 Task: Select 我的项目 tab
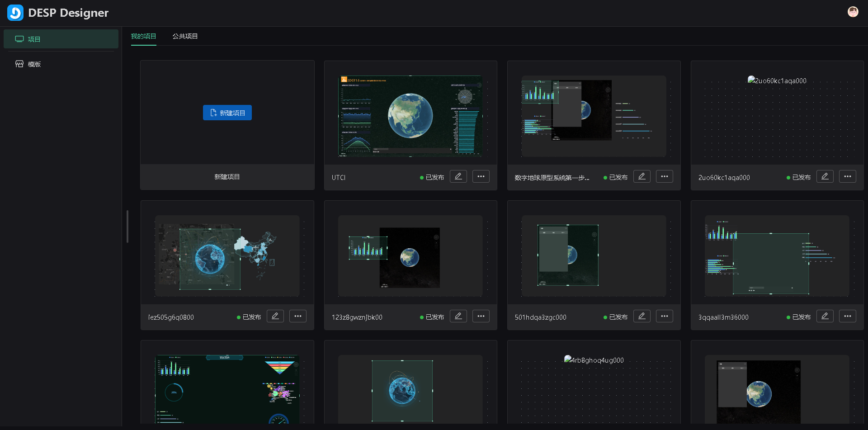pyautogui.click(x=143, y=36)
